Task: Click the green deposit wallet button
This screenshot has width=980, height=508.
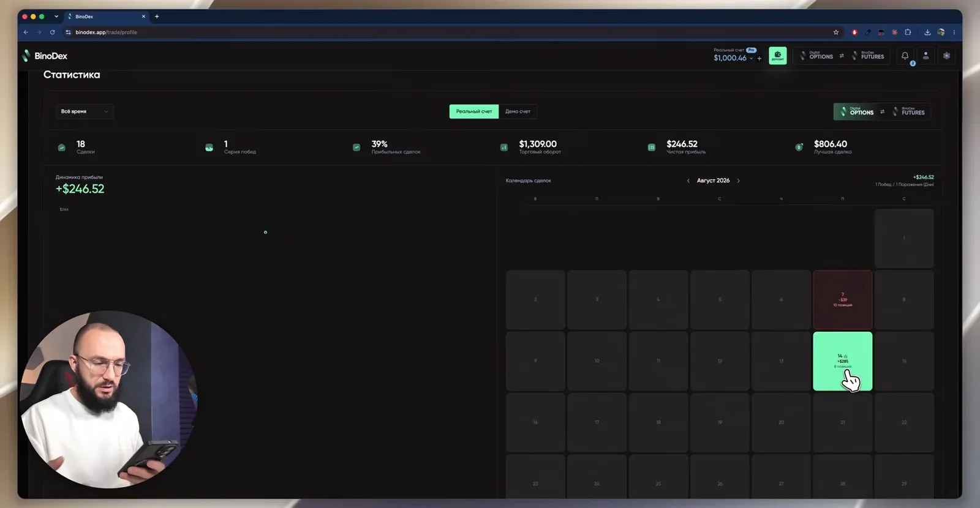Action: (x=778, y=56)
